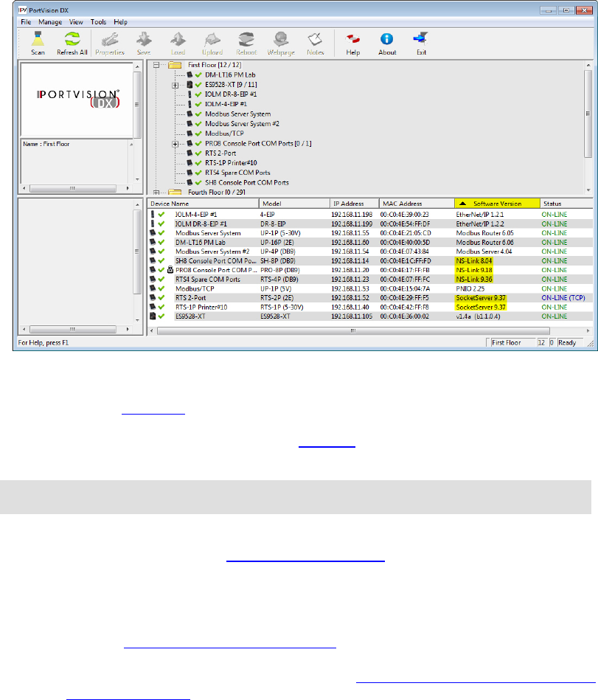Click device icon on ES9528-XT list row
598x700 pixels.
153,316
